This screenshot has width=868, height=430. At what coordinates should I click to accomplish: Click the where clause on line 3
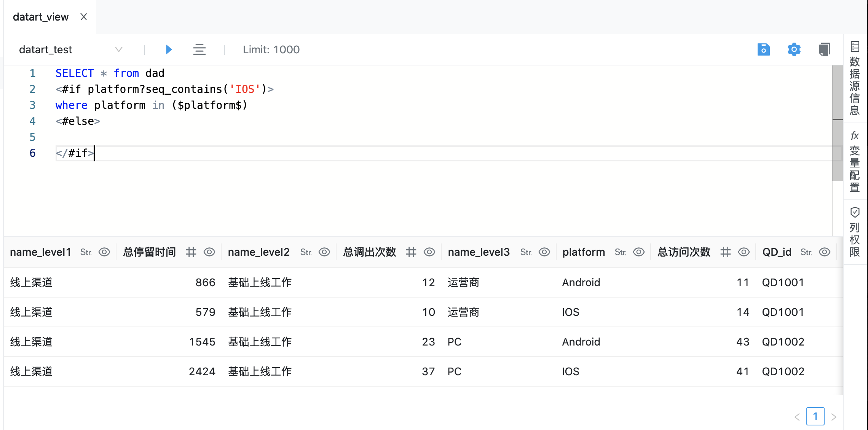[151, 105]
